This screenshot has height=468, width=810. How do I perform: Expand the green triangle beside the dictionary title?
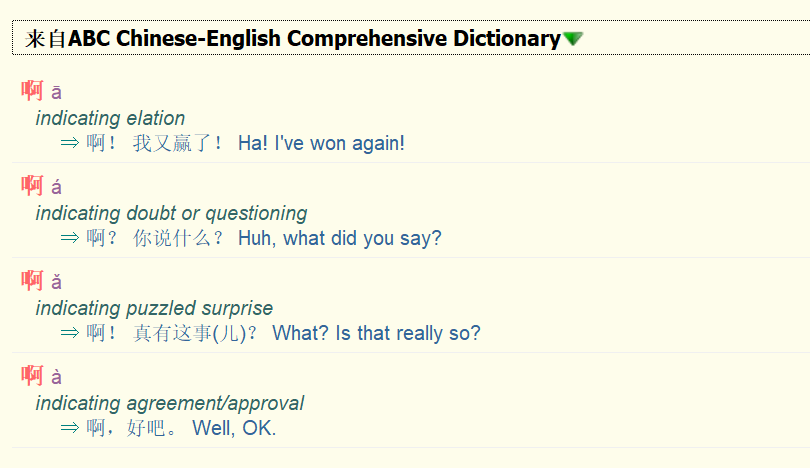coord(573,39)
